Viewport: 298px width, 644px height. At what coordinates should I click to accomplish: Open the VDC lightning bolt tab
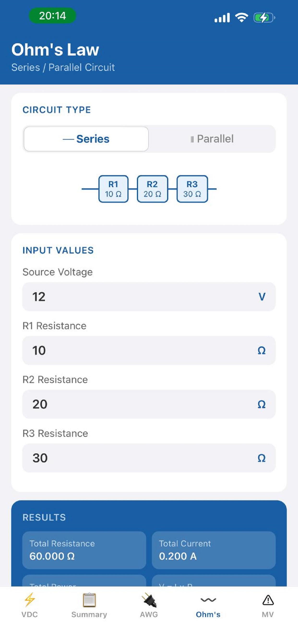(x=30, y=605)
